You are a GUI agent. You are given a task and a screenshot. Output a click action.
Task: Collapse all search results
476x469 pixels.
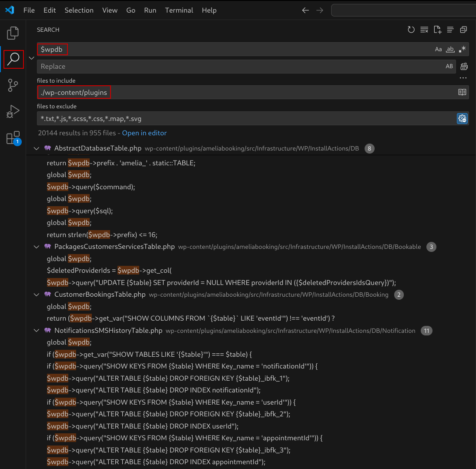coord(463,30)
